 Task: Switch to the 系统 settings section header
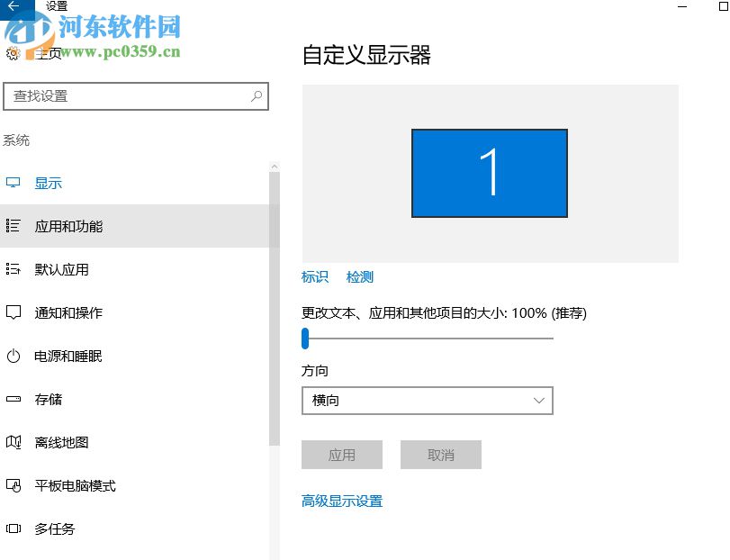click(x=17, y=140)
